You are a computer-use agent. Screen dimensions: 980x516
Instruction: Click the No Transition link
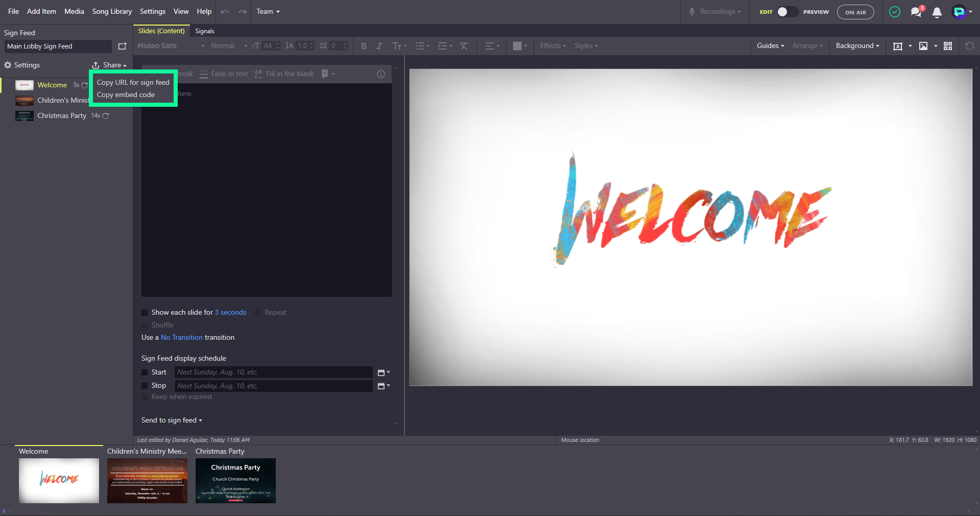point(182,338)
